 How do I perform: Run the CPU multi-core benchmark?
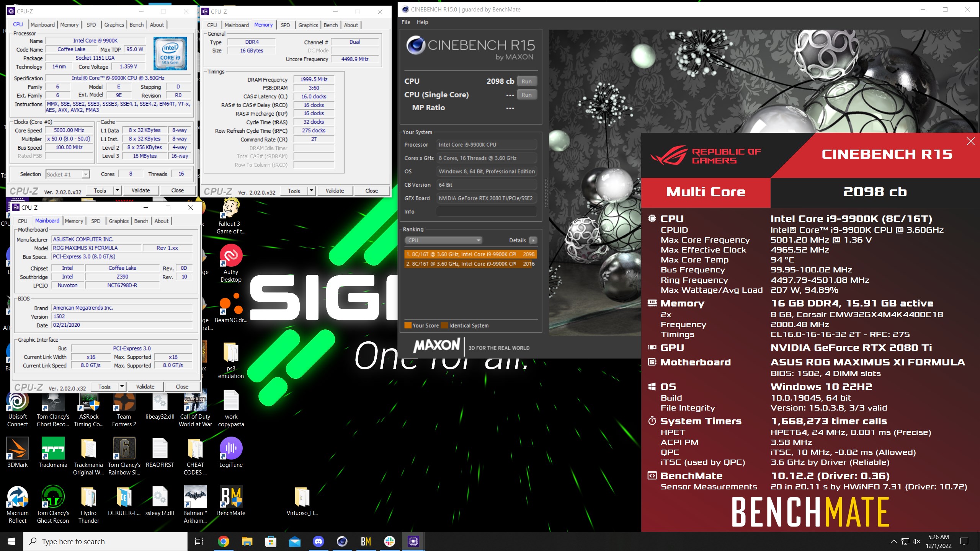click(x=527, y=81)
